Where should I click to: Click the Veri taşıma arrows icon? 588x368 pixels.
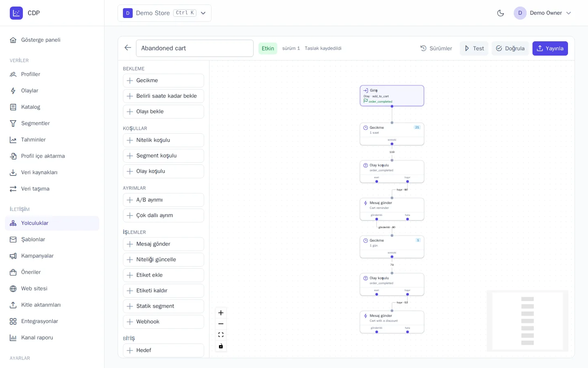13,189
